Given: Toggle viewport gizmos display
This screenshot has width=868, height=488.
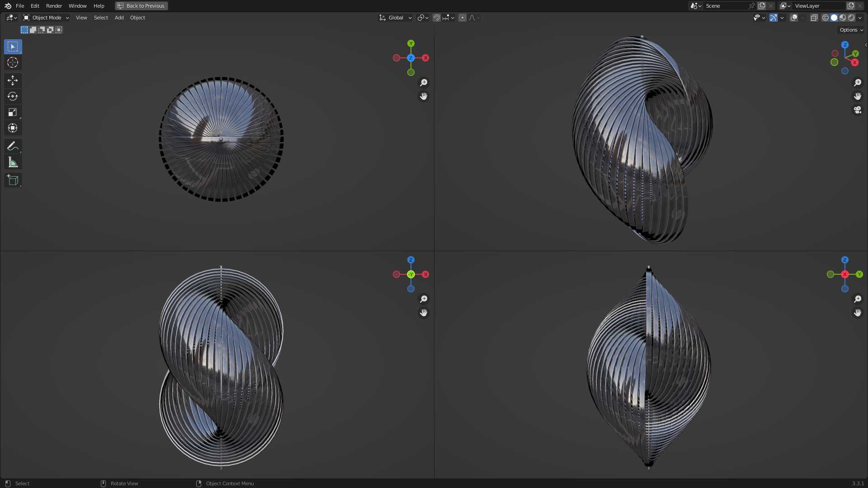Looking at the screenshot, I should pyautogui.click(x=774, y=18).
